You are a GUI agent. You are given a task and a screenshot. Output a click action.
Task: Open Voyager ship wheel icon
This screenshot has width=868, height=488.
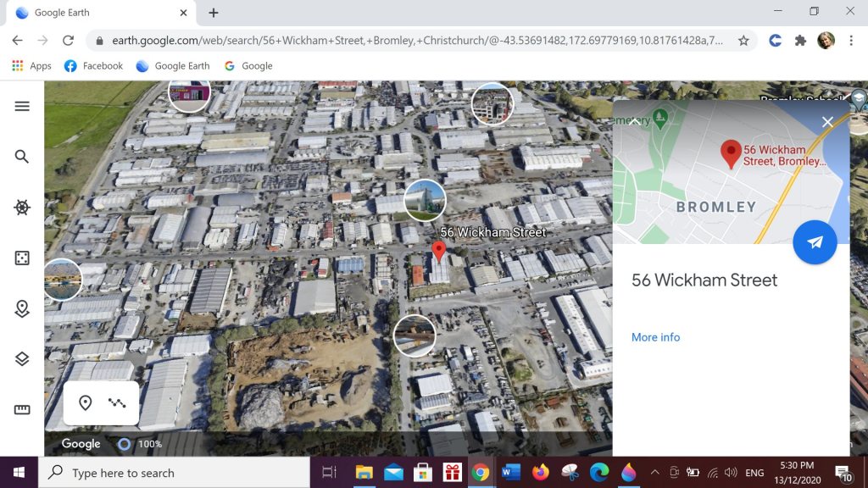[22, 208]
